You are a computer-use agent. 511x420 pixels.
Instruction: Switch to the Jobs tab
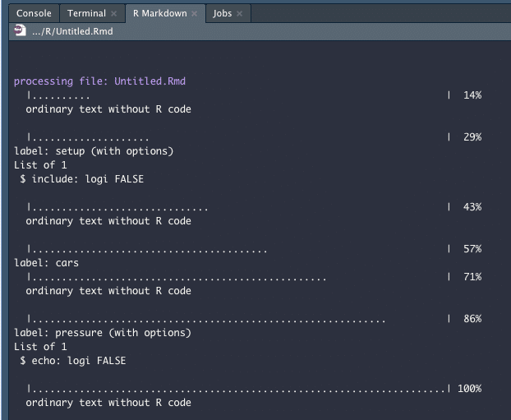pyautogui.click(x=222, y=13)
